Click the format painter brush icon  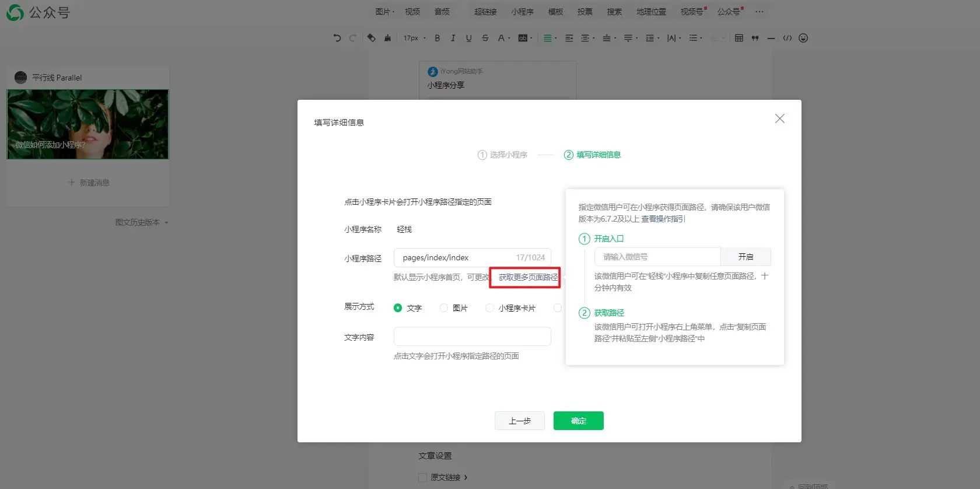click(x=387, y=38)
